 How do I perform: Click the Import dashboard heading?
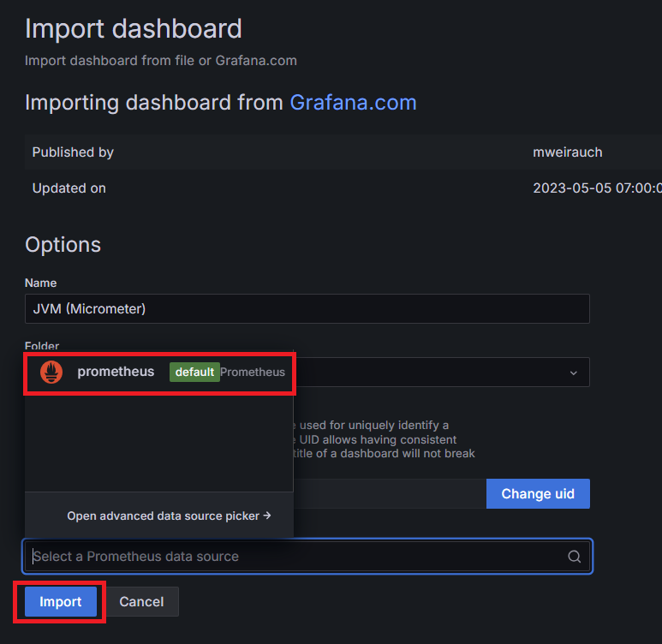134,29
